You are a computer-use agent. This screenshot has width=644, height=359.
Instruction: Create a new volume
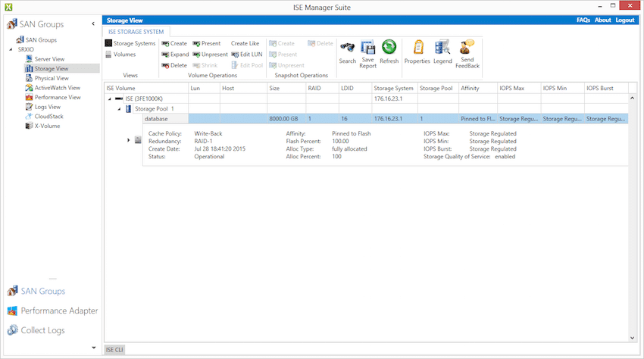pyautogui.click(x=174, y=43)
